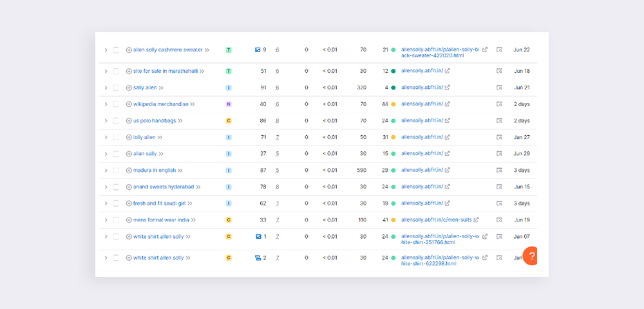This screenshot has width=644, height=309.
Task: Expand the us polo handbags row
Action: pyautogui.click(x=106, y=120)
